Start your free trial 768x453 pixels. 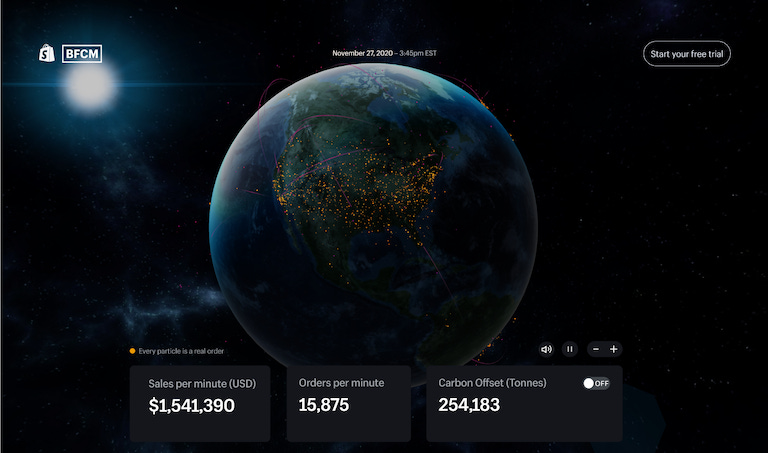[687, 54]
